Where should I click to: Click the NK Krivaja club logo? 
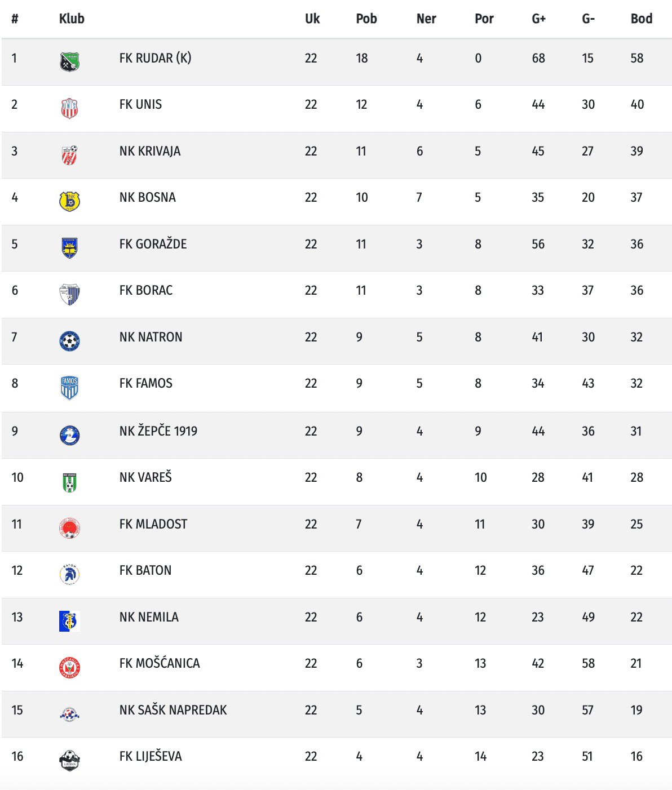point(69,154)
